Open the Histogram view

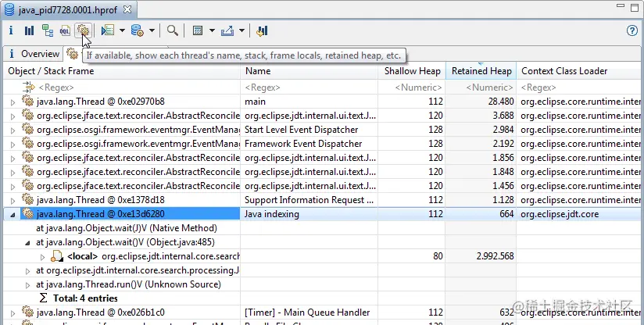29,30
